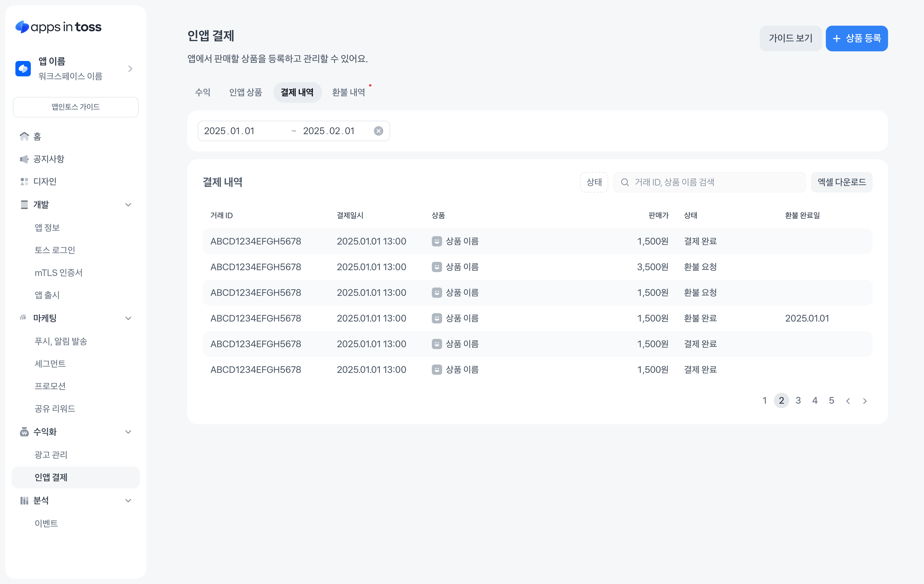Open 광고 관리 in the sidebar
924x584 pixels.
coord(51,455)
